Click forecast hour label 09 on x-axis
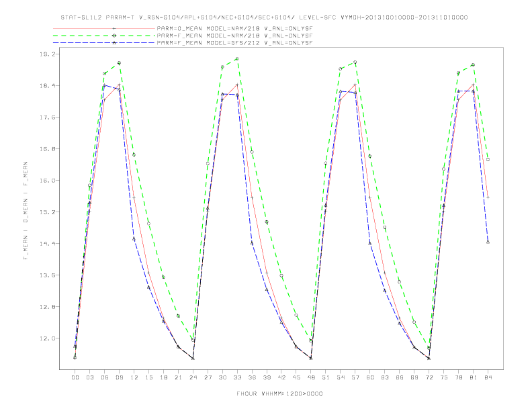This screenshot has height=411, width=532. coord(119,377)
